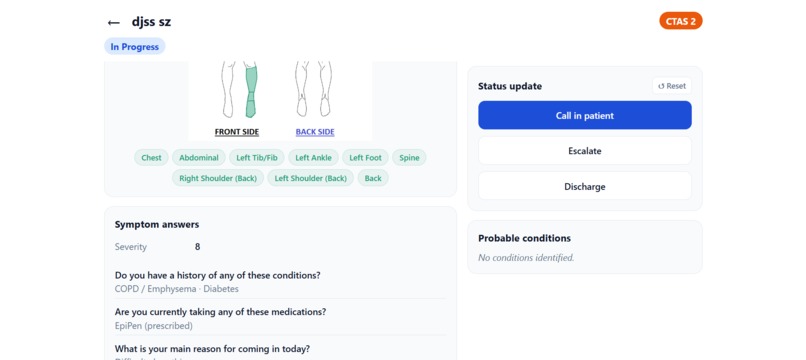Click the patient name djss sz

coord(151,22)
